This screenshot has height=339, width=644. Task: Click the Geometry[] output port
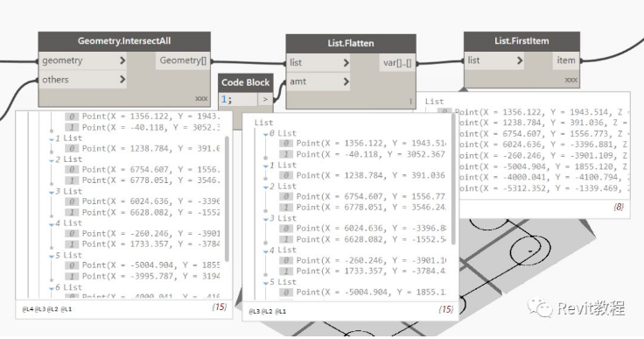pos(183,60)
